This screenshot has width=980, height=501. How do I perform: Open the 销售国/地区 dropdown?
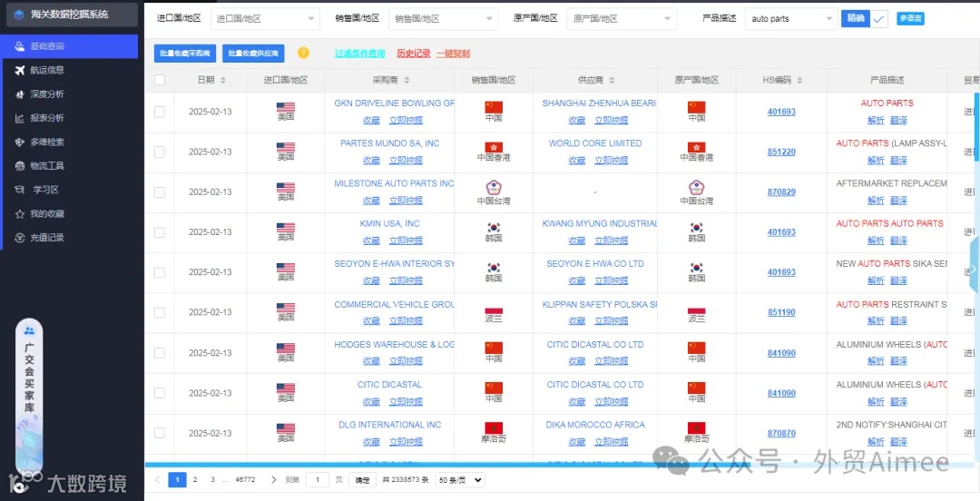click(444, 19)
